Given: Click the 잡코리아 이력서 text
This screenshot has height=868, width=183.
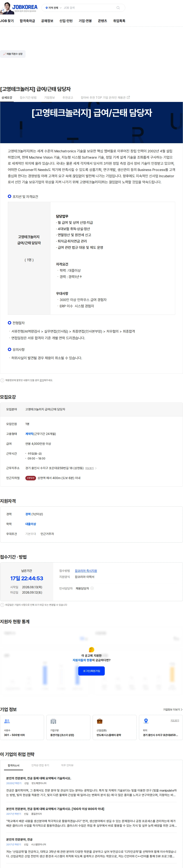Looking at the screenshot, I should click(84, 577).
